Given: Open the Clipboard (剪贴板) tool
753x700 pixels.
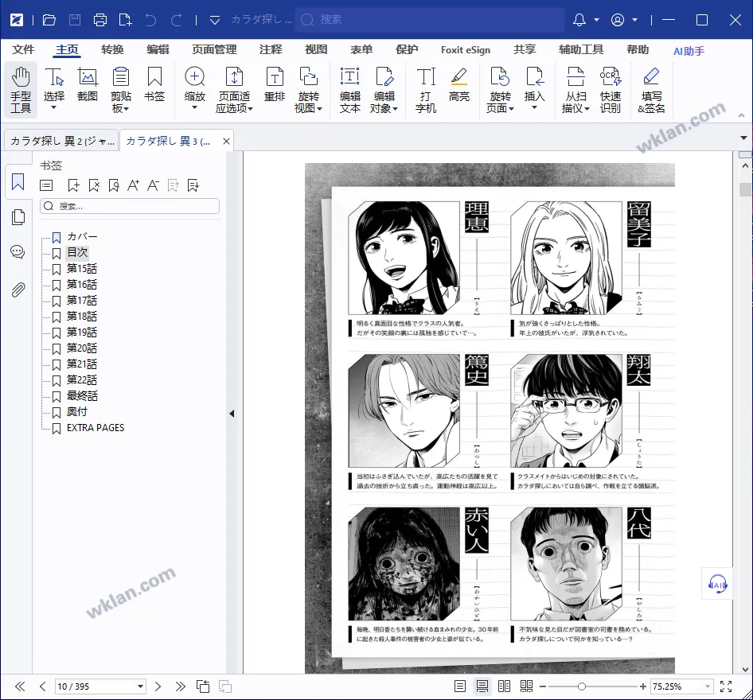Looking at the screenshot, I should (x=120, y=90).
